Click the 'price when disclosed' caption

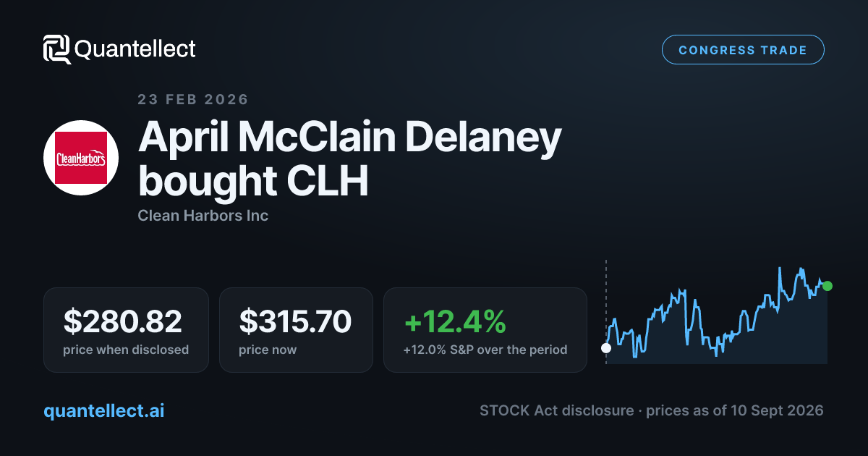coord(126,350)
